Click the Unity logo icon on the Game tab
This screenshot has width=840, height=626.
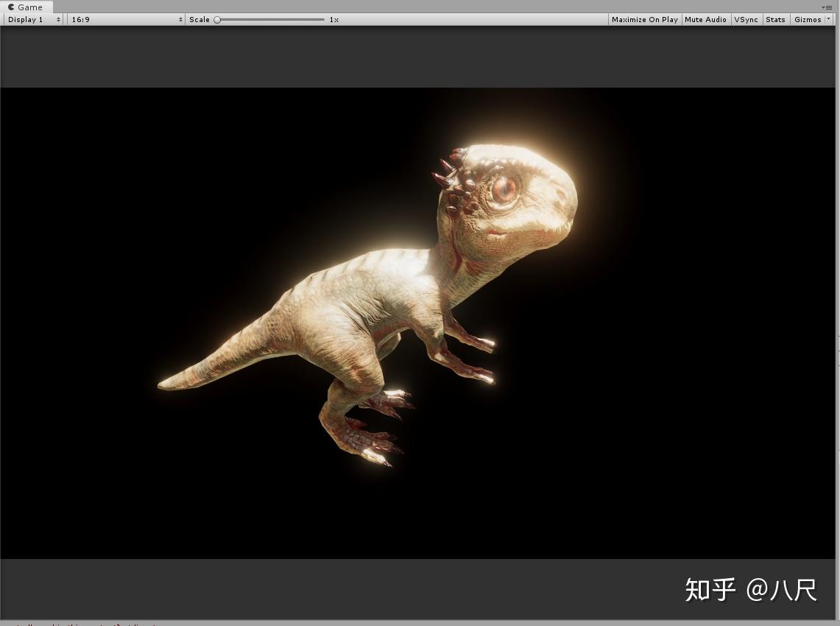(11, 7)
